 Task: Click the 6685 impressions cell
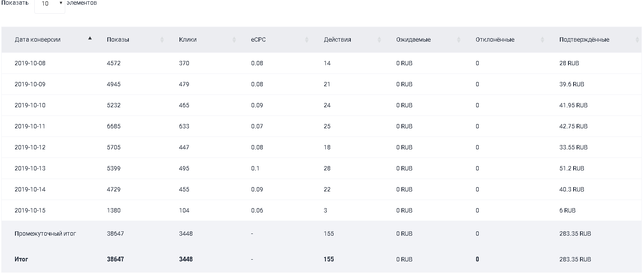114,126
